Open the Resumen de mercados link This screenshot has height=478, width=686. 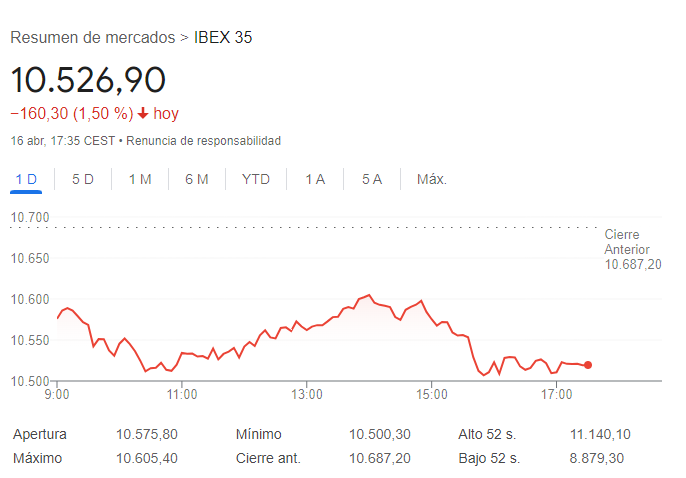coord(92,38)
